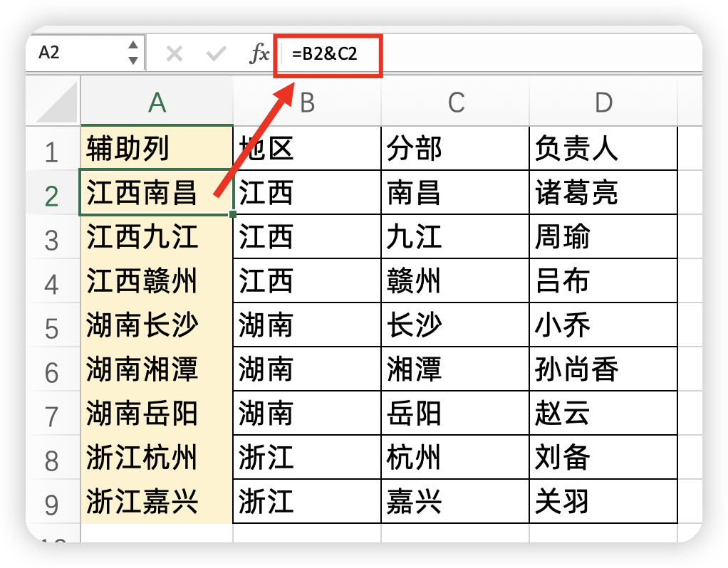
Task: Click cell 江西九江 in column A
Action: click(x=157, y=236)
